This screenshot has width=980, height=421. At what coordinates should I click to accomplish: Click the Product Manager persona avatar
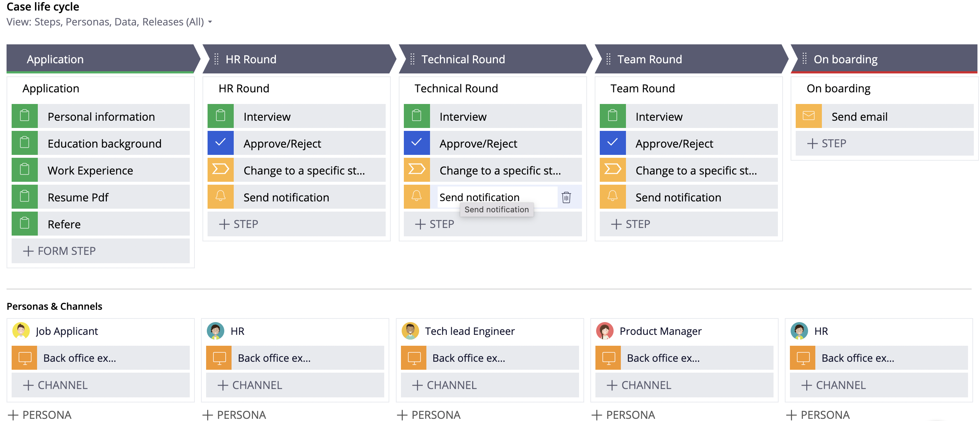click(605, 330)
